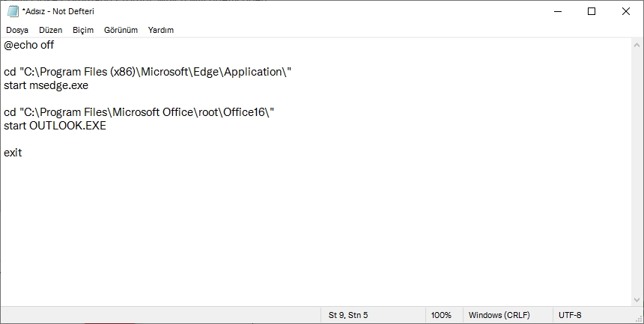
Task: Close the Adsız Not Defteri window
Action: click(625, 11)
